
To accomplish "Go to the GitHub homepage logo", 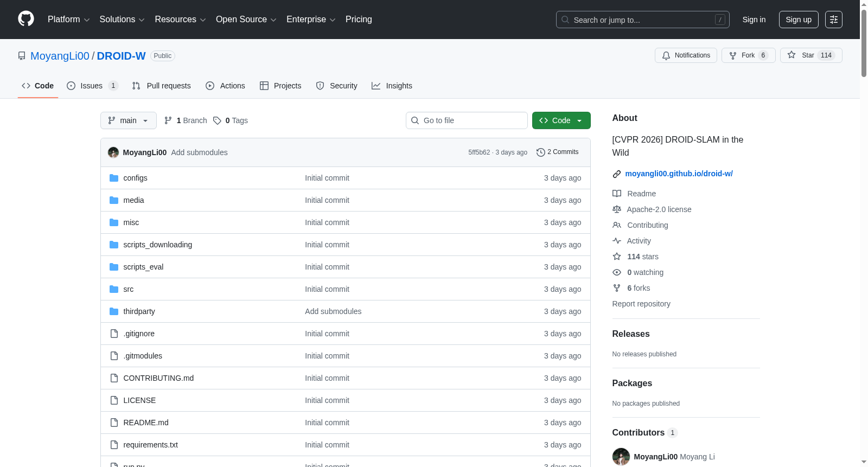I will click(x=26, y=19).
